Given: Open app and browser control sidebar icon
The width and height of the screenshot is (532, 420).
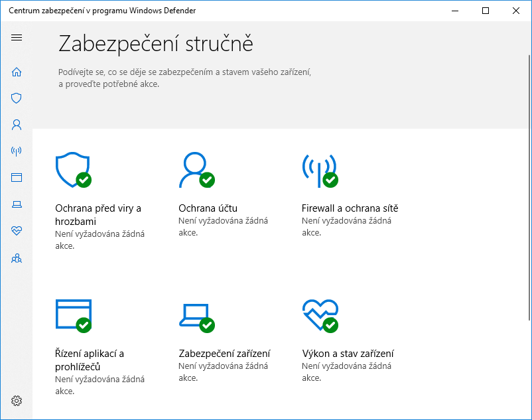Looking at the screenshot, I should point(17,178).
